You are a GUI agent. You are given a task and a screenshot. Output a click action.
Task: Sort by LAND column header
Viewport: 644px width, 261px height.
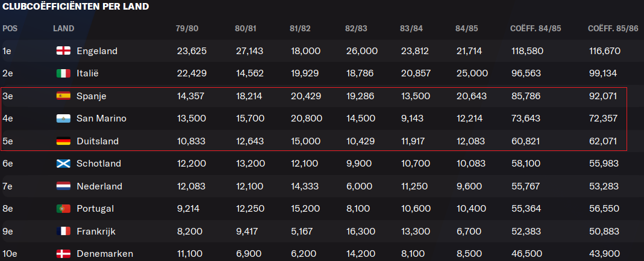(64, 29)
